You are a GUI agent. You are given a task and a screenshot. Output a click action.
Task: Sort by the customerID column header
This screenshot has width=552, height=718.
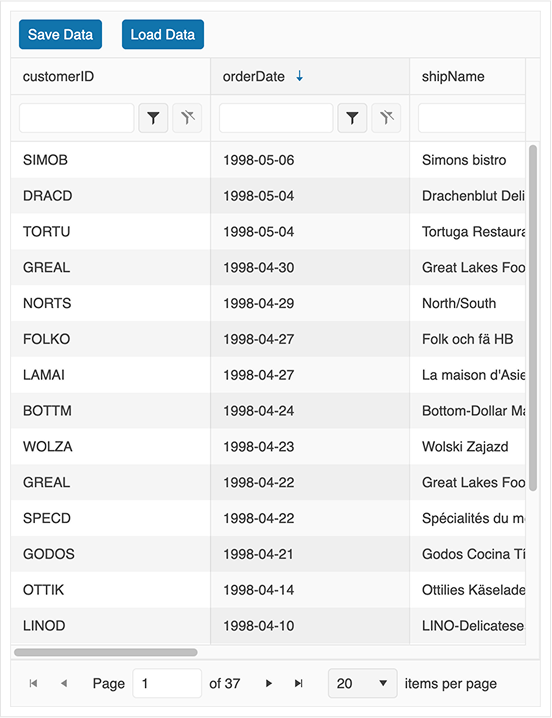click(x=59, y=76)
